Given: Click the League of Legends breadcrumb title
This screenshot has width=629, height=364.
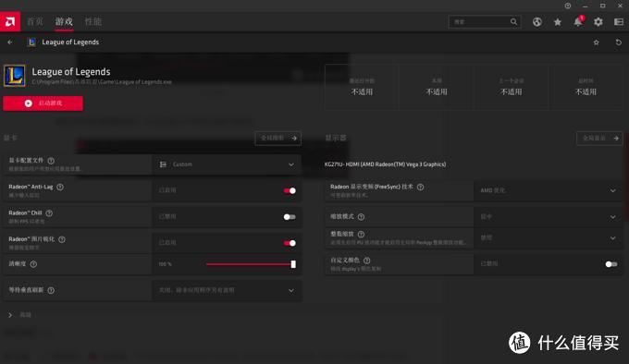Looking at the screenshot, I should point(70,42).
